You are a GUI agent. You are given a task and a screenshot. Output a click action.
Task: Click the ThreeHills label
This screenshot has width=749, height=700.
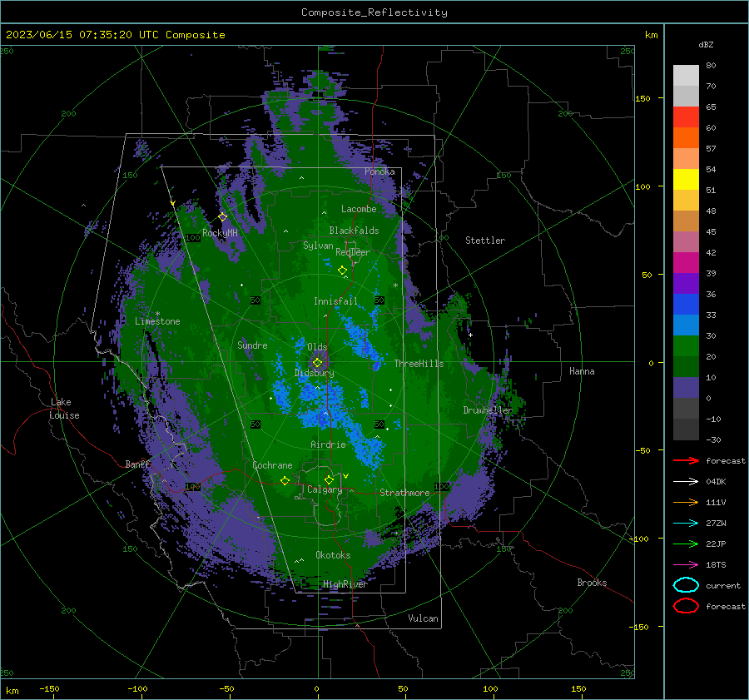pos(419,364)
